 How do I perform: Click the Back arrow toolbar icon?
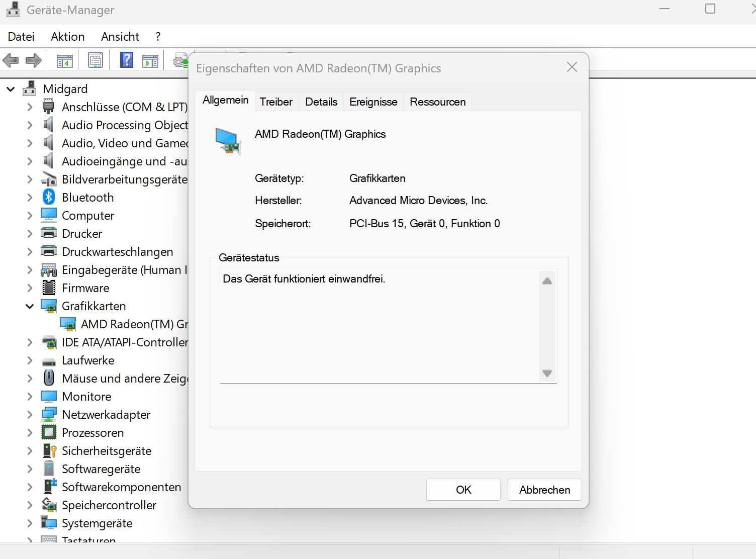coord(11,61)
